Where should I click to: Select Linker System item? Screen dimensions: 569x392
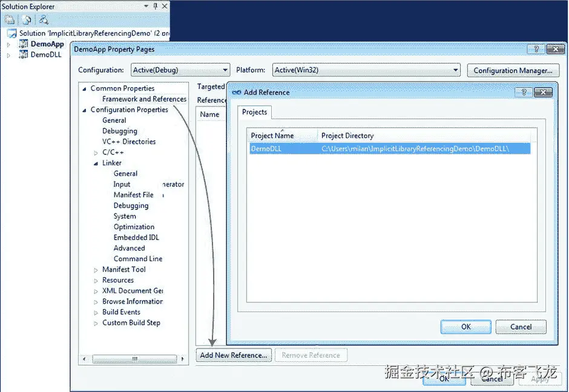tap(125, 216)
